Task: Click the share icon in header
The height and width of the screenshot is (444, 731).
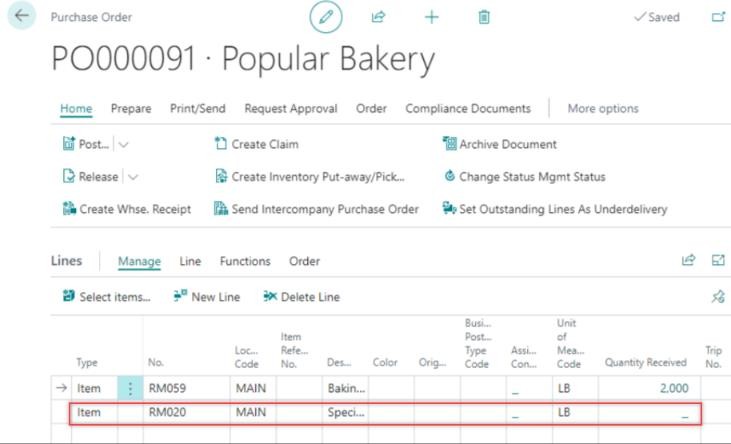Action: (378, 17)
